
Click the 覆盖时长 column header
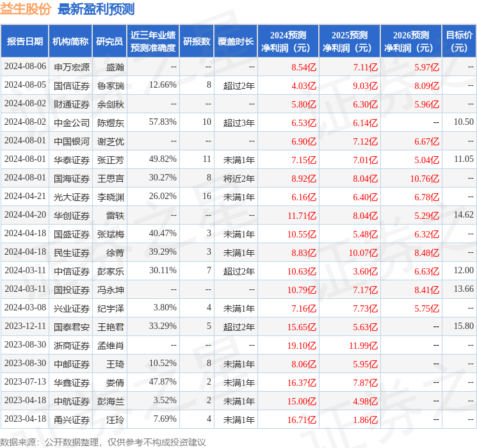click(x=236, y=42)
